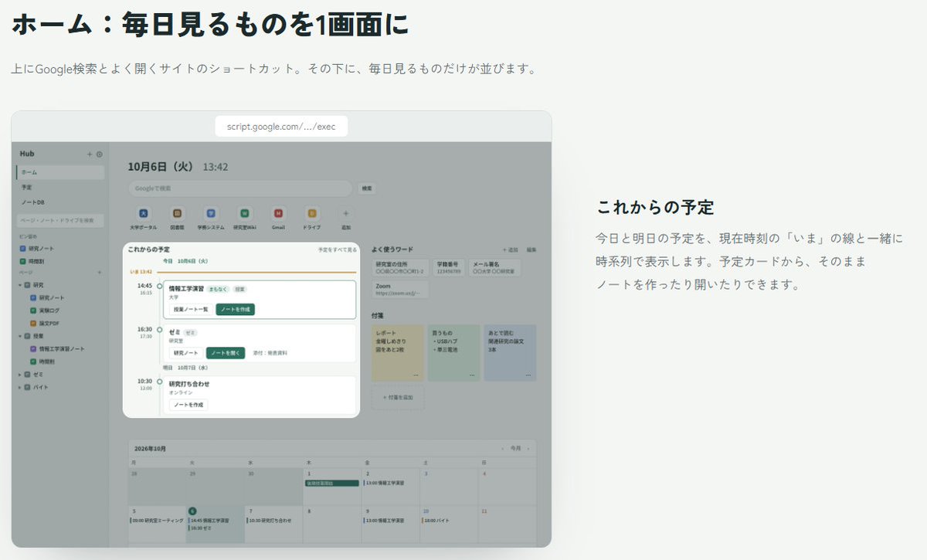Click 研究ノート button on ゼミ card
Screen dimensions: 927x560
pos(185,353)
